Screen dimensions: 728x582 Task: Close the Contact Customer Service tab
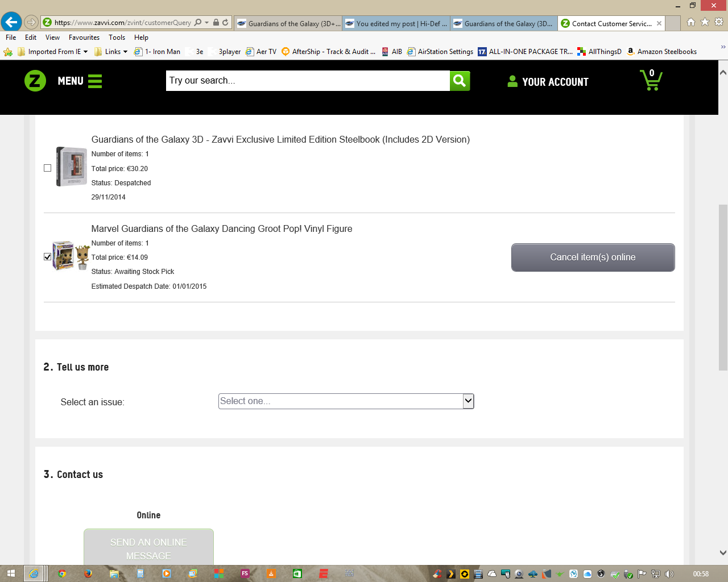click(659, 23)
